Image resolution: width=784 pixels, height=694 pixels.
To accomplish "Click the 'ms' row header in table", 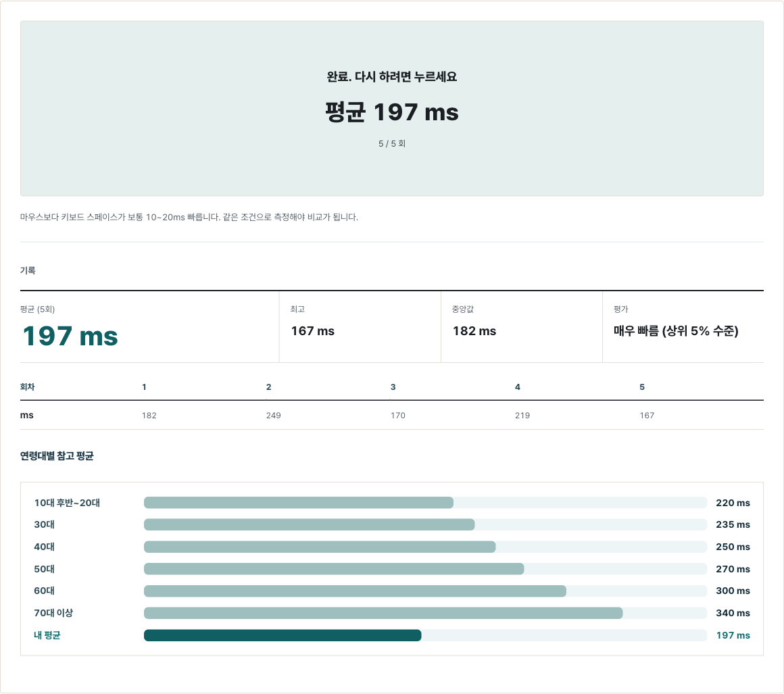I will coord(26,415).
